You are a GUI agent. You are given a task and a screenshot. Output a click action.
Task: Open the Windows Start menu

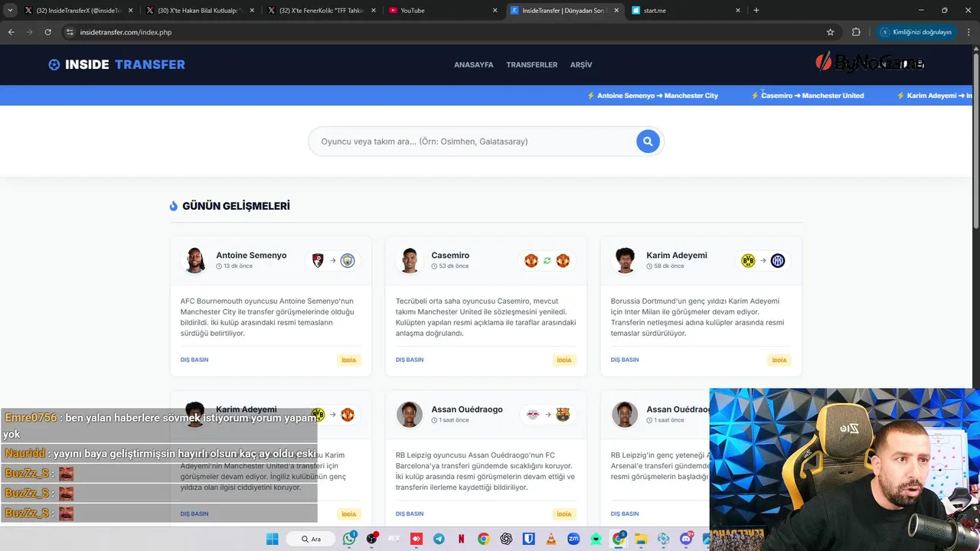coord(273,539)
